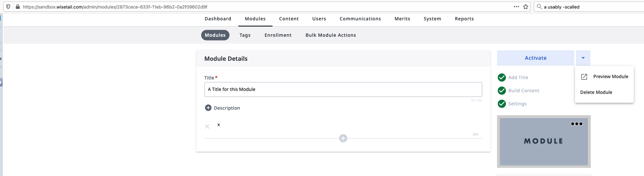Open Communications in top navigation
This screenshot has width=644, height=176.
(x=360, y=19)
